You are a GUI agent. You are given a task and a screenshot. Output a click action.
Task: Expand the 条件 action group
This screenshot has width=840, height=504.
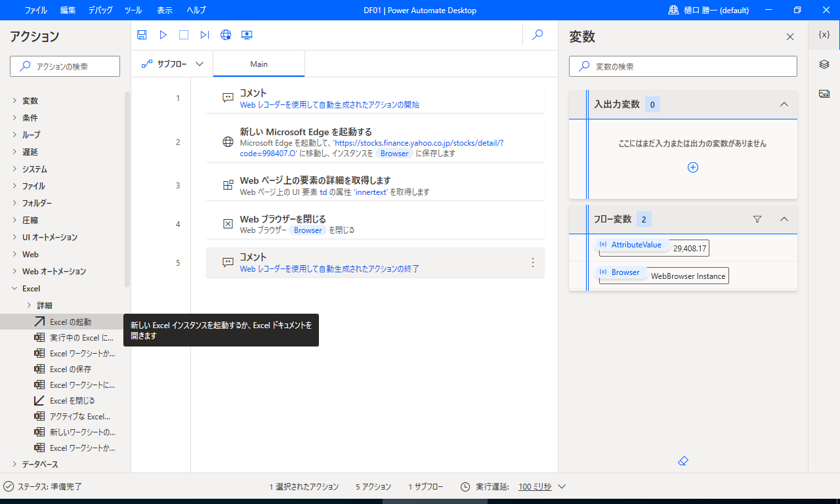(14, 117)
